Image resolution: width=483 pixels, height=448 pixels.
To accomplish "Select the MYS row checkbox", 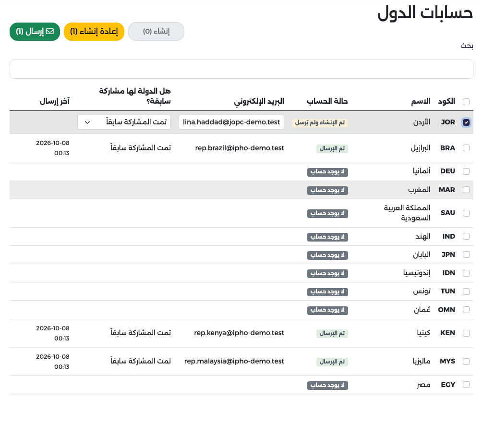I will point(466,362).
